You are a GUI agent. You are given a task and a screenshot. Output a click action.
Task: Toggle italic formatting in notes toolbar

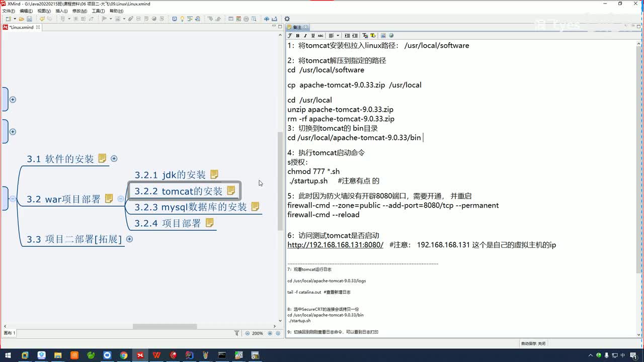pyautogui.click(x=305, y=36)
